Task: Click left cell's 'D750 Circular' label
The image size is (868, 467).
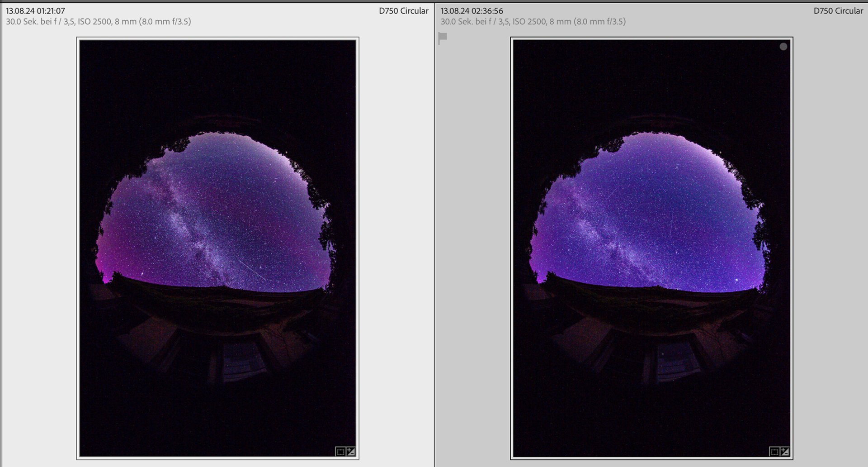Action: 404,11
